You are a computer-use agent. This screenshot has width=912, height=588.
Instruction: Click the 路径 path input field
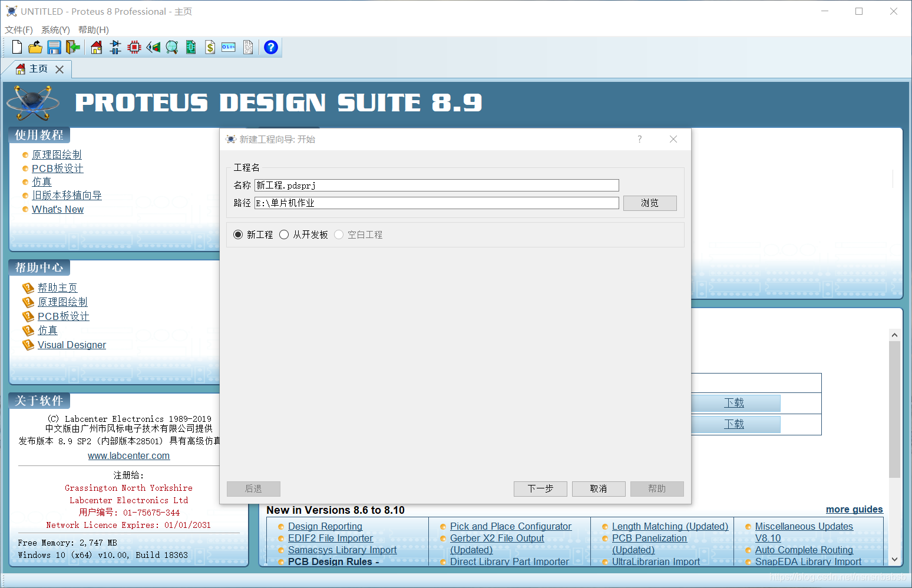point(437,203)
